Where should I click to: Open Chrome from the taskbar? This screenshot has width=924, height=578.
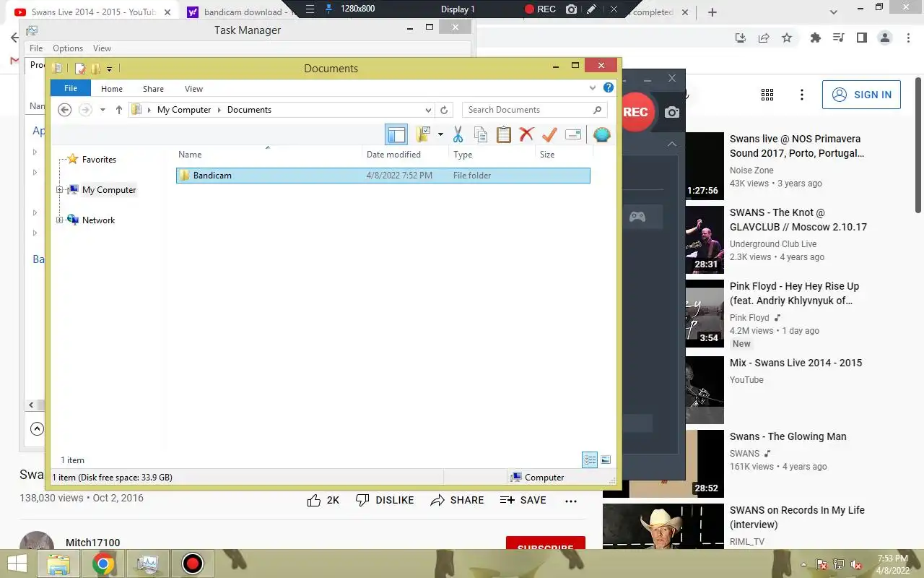pos(103,564)
